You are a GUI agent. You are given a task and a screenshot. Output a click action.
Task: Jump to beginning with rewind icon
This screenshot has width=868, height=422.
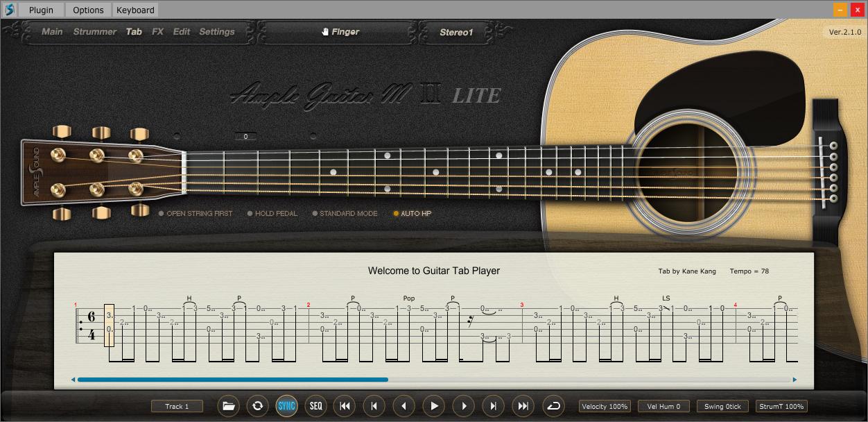(x=345, y=406)
